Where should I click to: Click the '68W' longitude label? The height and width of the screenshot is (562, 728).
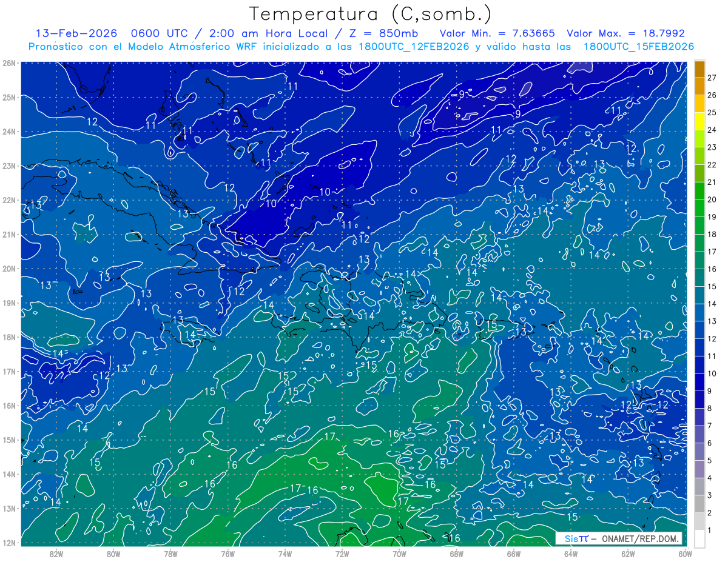tap(457, 554)
